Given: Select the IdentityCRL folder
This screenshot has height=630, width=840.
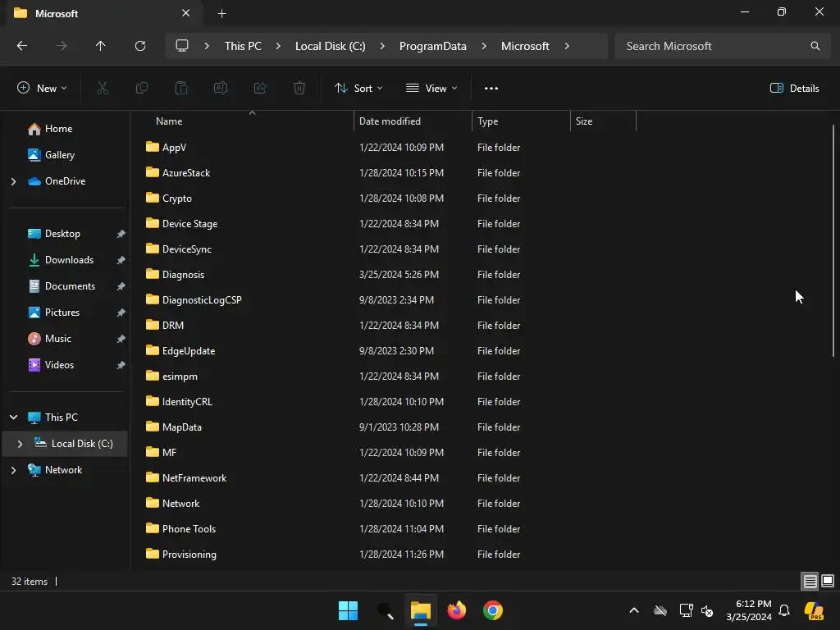Looking at the screenshot, I should (x=187, y=402).
